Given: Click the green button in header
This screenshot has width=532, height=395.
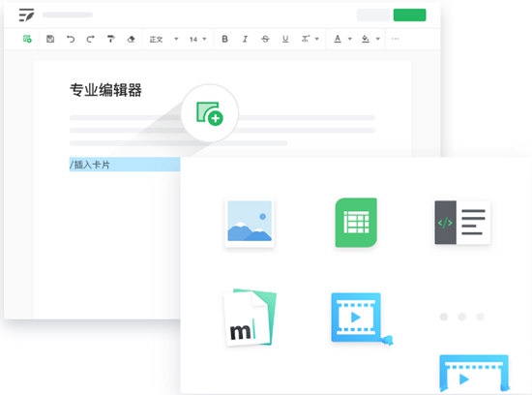Looking at the screenshot, I should point(409,15).
